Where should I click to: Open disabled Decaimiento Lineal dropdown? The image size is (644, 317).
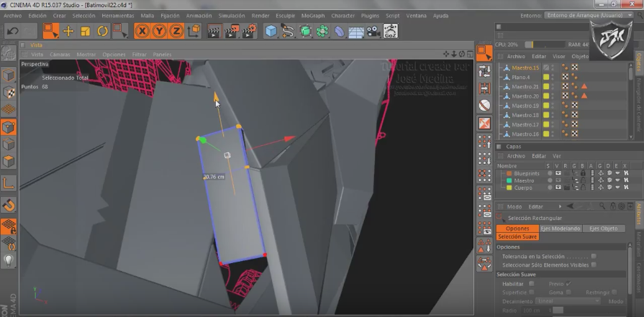568,301
